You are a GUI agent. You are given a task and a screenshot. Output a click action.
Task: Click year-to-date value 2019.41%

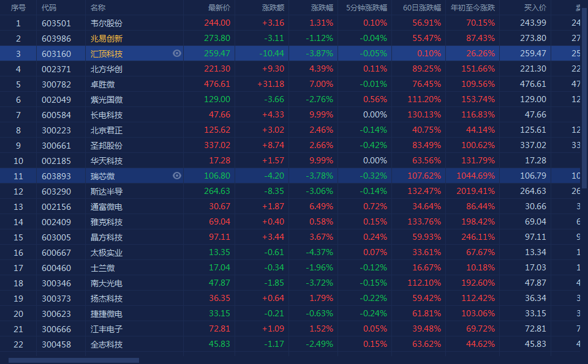click(475, 191)
